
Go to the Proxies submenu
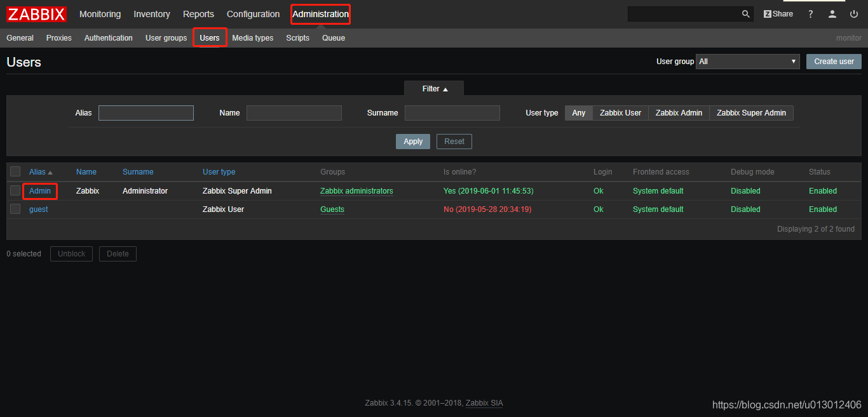[59, 38]
